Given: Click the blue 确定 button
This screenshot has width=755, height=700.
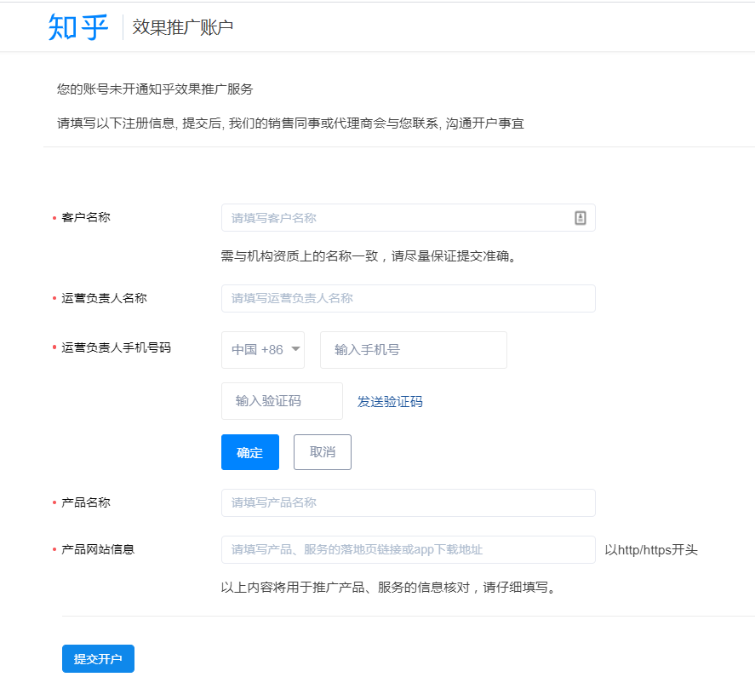Looking at the screenshot, I should point(250,452).
